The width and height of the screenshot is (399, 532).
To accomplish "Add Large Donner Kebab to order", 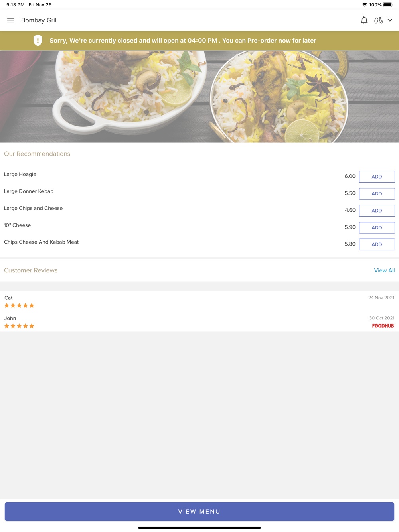I will (377, 194).
